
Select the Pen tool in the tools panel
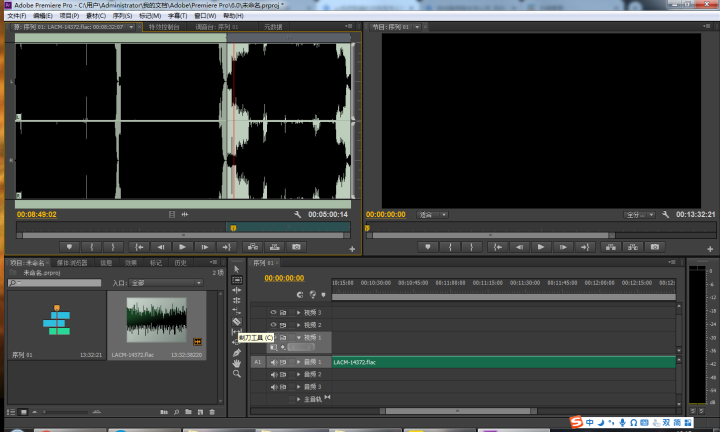236,353
